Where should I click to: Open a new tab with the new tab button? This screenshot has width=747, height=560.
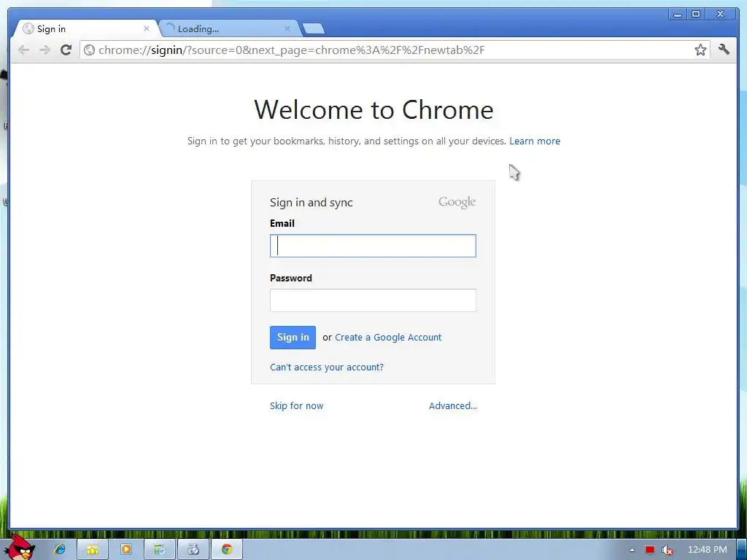coord(314,29)
